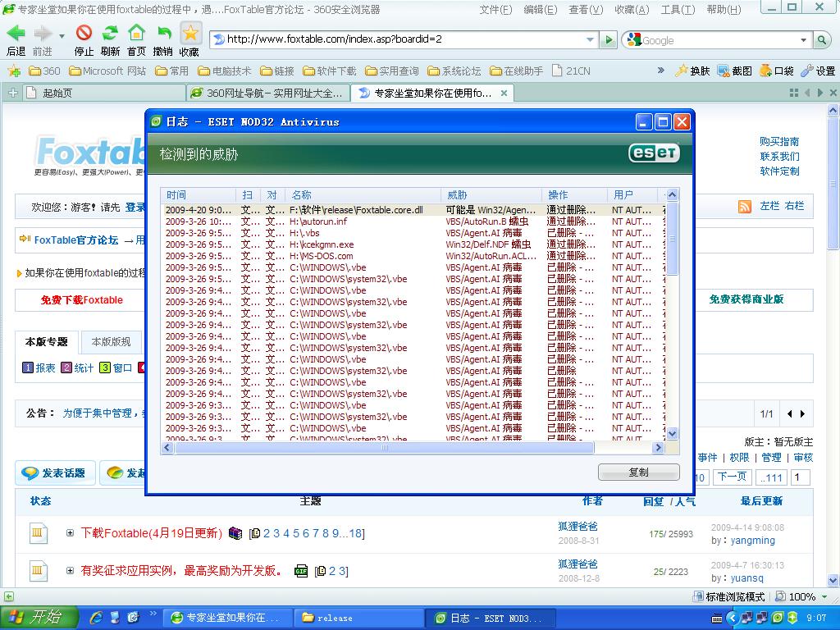This screenshot has width=840, height=630.
Task: Click the ESET tray icon in system tray
Action: pos(778,618)
